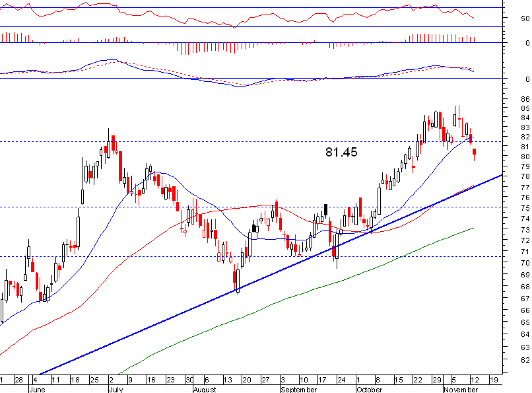
Task: Click the 28 date axis label
Action: pyautogui.click(x=18, y=380)
